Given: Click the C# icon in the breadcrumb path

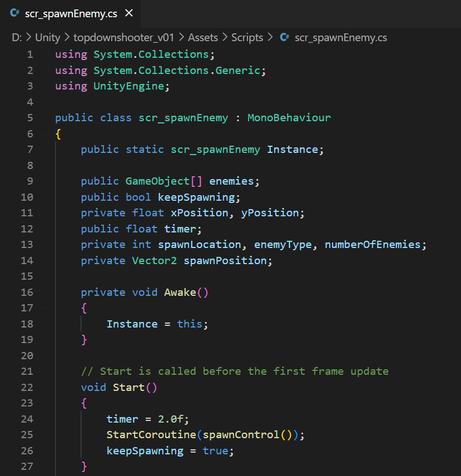Looking at the screenshot, I should click(285, 38).
